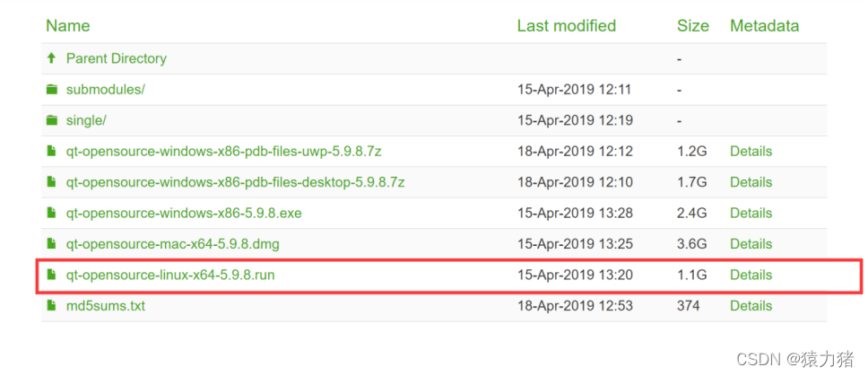Image resolution: width=868 pixels, height=376 pixels.
Task: Download qt-opensource-linux-x64-5.9.8.run
Action: point(170,275)
